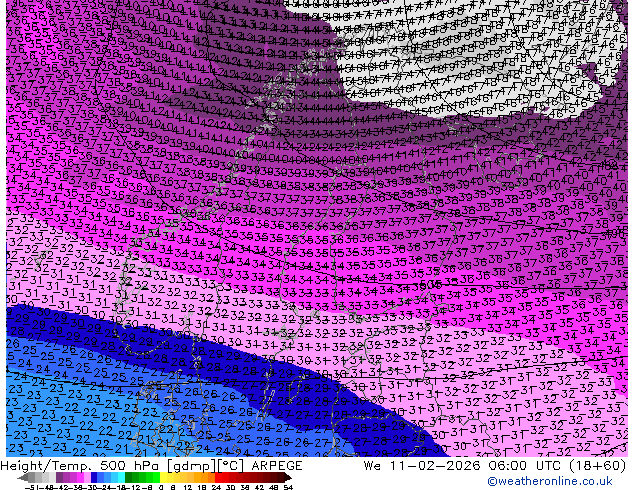Click the '[°C]' unit label
Viewport: 634px width, 490px height.
pos(231,466)
